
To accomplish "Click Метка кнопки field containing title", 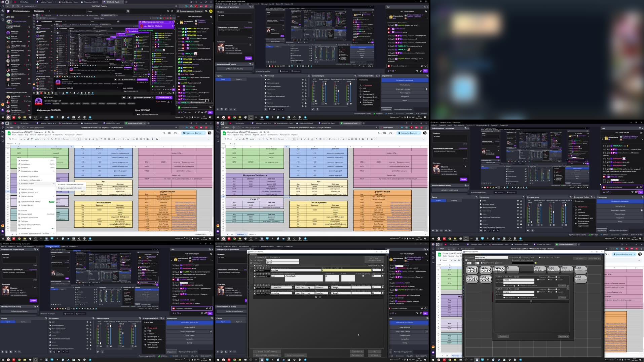I will 282,260.
